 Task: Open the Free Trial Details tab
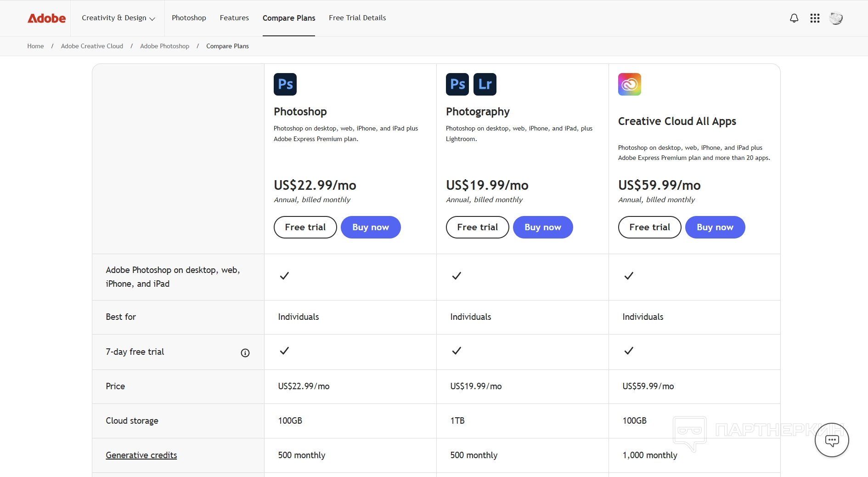[x=357, y=18]
